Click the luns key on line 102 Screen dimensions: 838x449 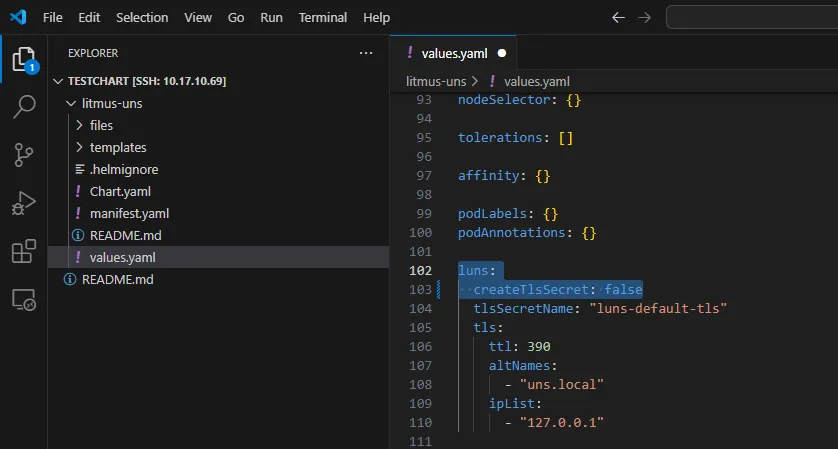pos(473,270)
